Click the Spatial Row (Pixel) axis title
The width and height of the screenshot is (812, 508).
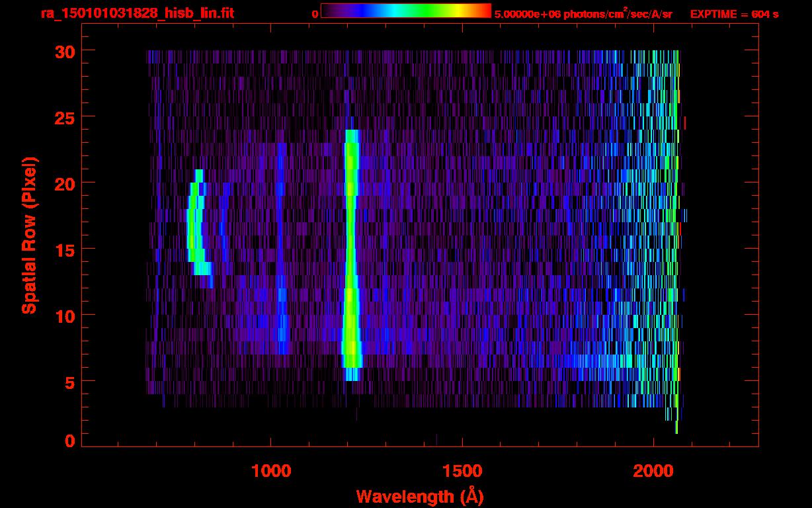pyautogui.click(x=29, y=235)
